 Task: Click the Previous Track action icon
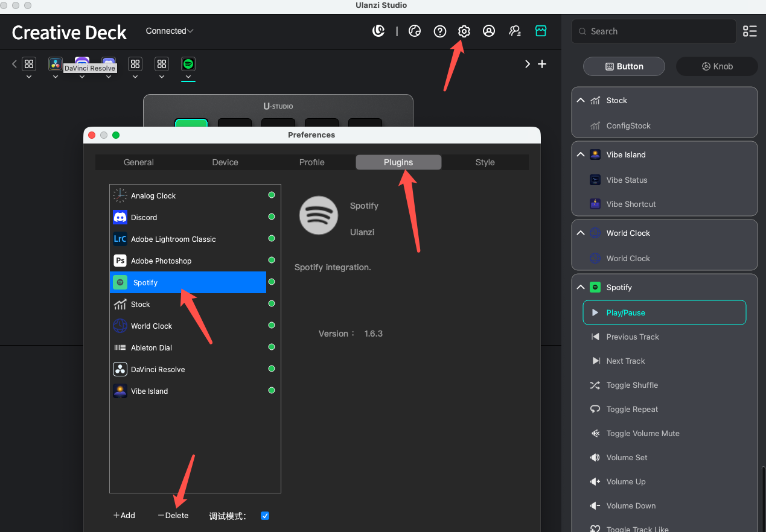pyautogui.click(x=595, y=337)
